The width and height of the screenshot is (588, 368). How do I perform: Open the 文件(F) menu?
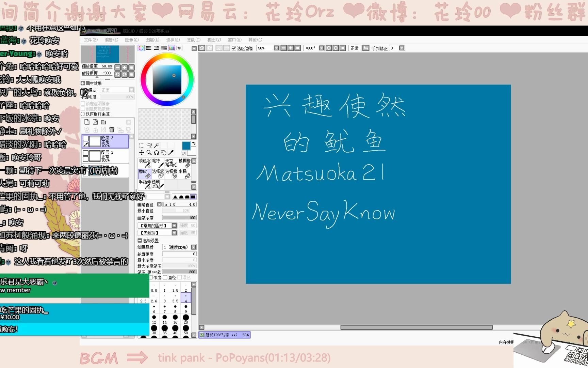91,40
